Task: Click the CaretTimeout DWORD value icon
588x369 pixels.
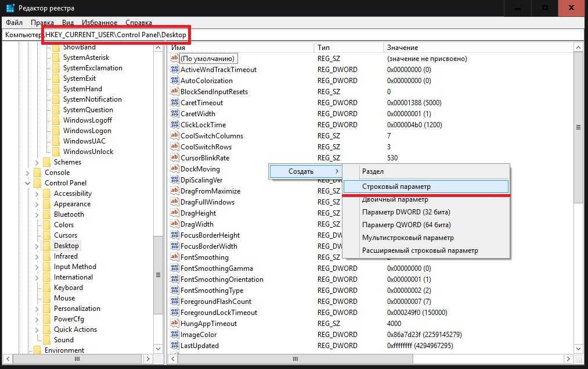Action: click(174, 103)
